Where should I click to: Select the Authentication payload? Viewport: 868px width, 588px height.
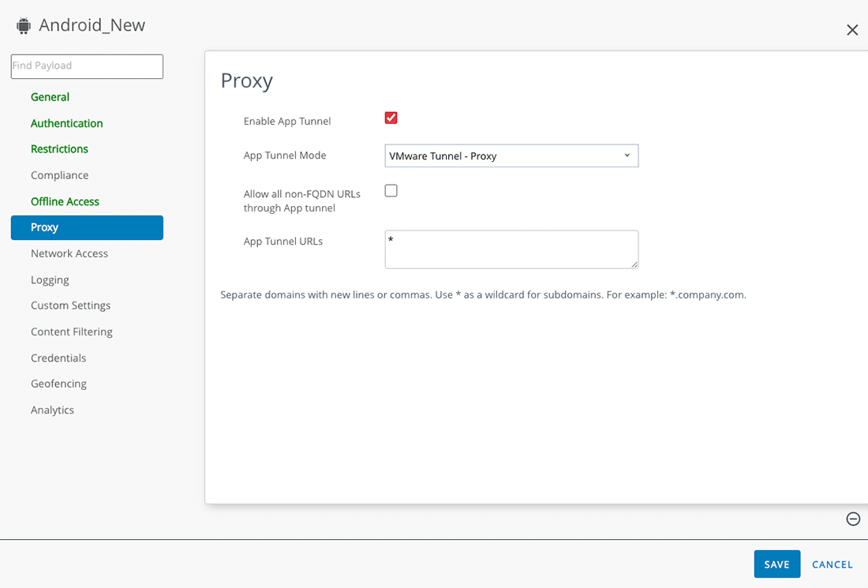66,123
